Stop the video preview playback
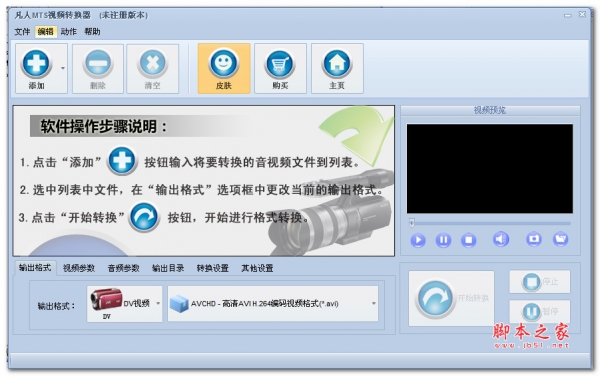The width and height of the screenshot is (600, 376). pos(468,240)
